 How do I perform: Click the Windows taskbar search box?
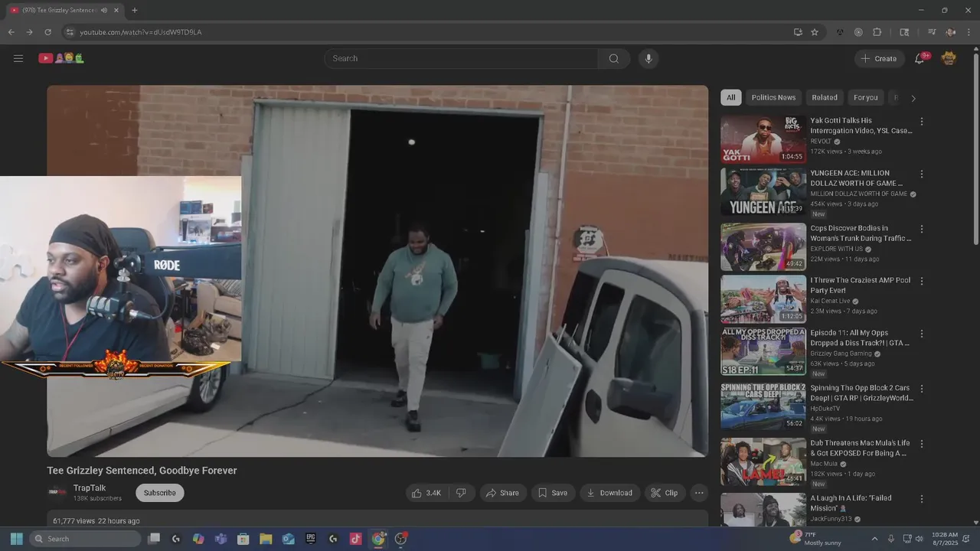click(x=85, y=539)
